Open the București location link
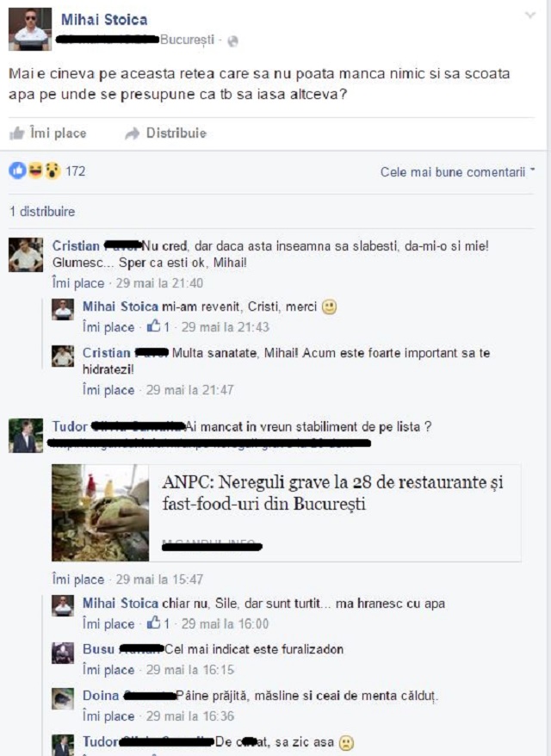The image size is (551, 756). pyautogui.click(x=187, y=40)
